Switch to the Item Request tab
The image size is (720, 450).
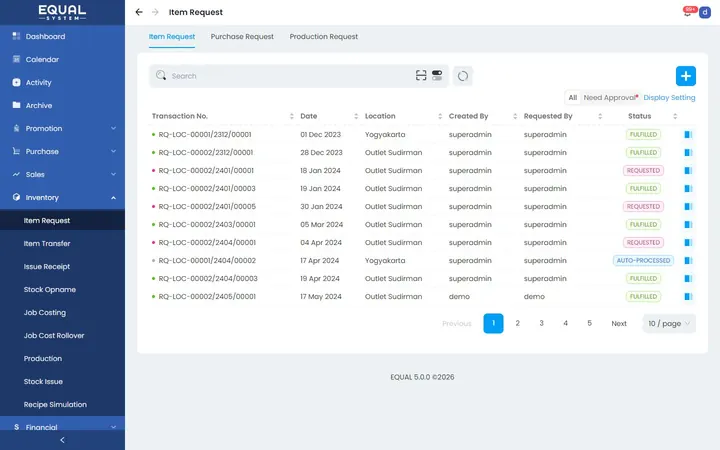click(172, 37)
